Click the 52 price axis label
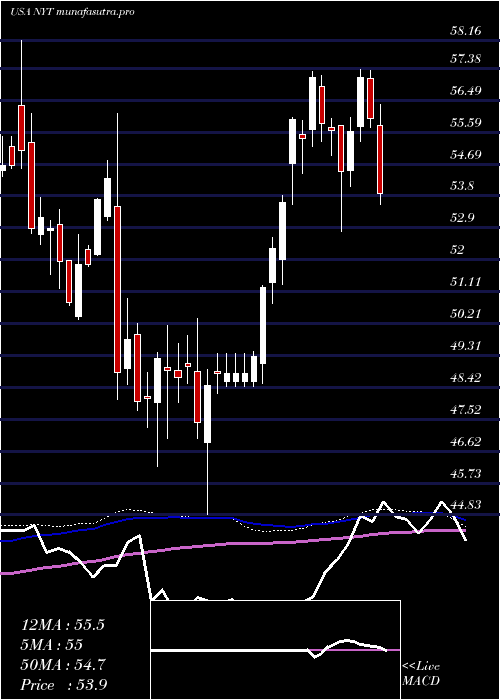This screenshot has height=700, width=500. pos(458,250)
